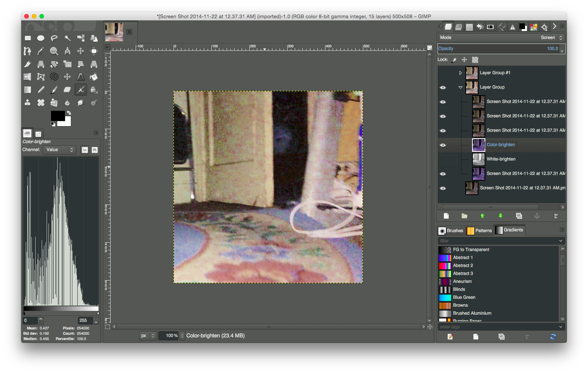Image resolution: width=588 pixels, height=373 pixels.
Task: Select the Select by Color tool
Action: pos(81,38)
